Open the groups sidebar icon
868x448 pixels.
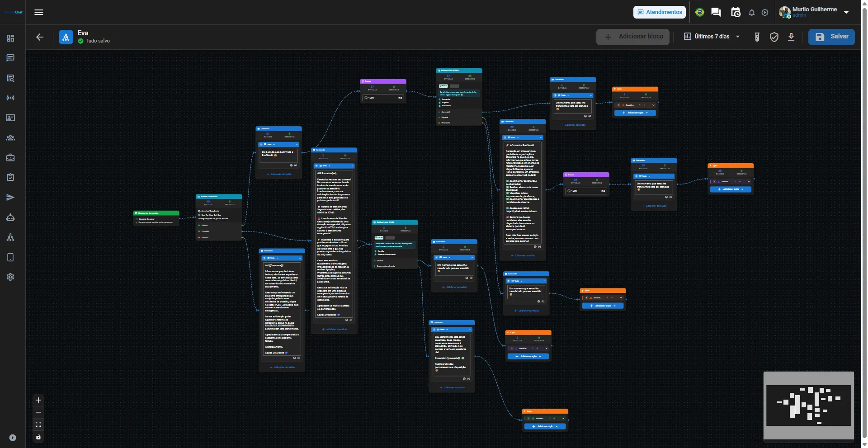pyautogui.click(x=10, y=137)
